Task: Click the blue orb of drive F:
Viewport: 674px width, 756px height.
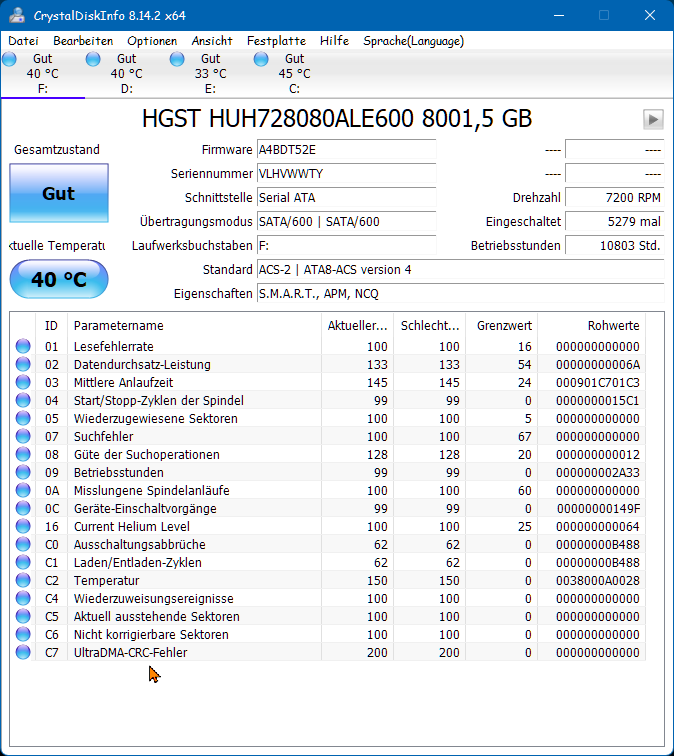Action: [9, 59]
